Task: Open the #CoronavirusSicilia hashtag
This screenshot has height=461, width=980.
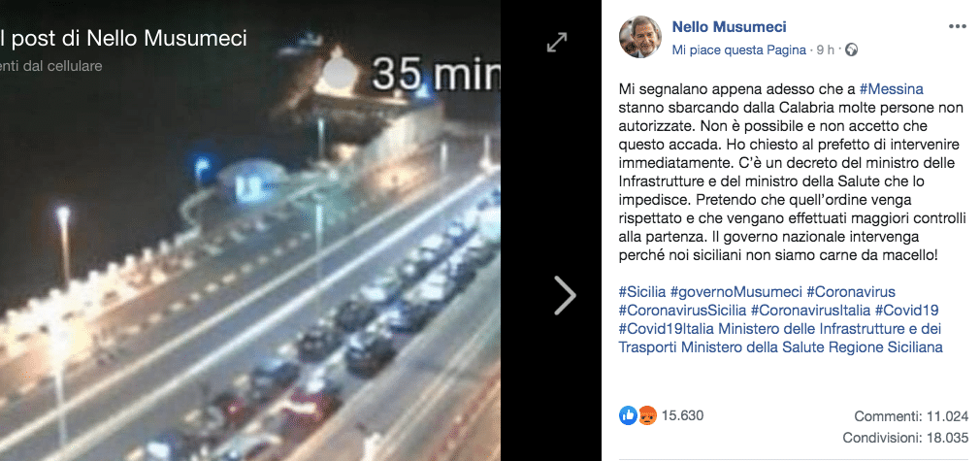Action: [682, 311]
